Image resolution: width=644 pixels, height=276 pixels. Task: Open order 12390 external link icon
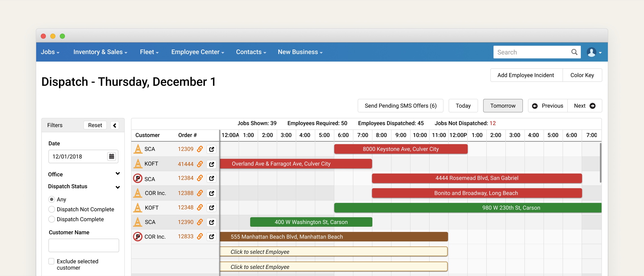(x=212, y=222)
